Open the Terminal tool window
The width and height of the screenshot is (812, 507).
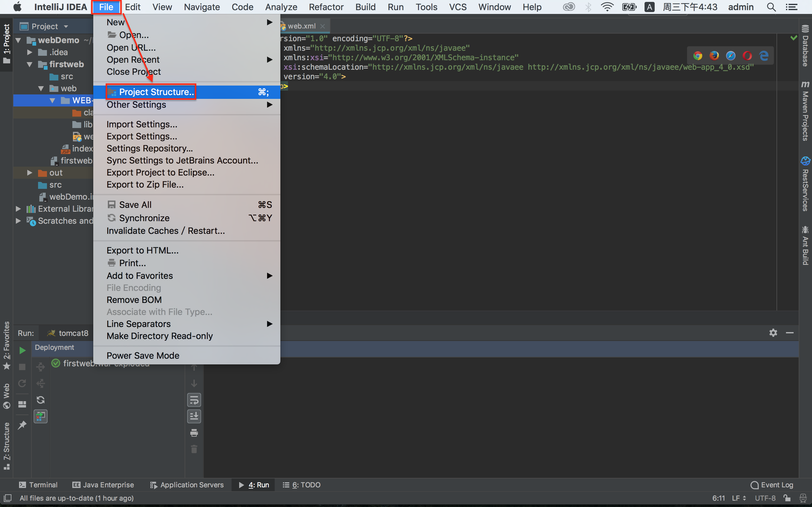pos(38,485)
